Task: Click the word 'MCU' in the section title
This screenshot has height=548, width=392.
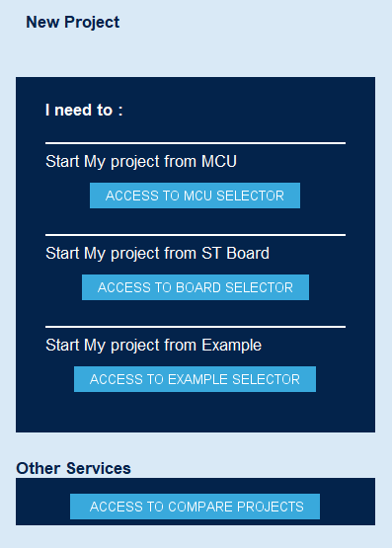Action: point(219,162)
